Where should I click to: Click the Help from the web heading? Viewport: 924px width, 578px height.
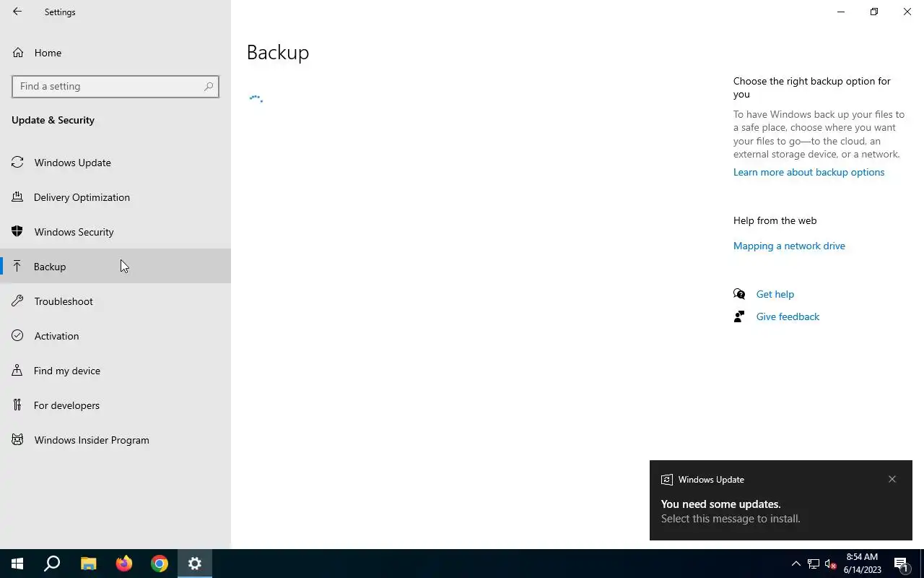click(775, 220)
